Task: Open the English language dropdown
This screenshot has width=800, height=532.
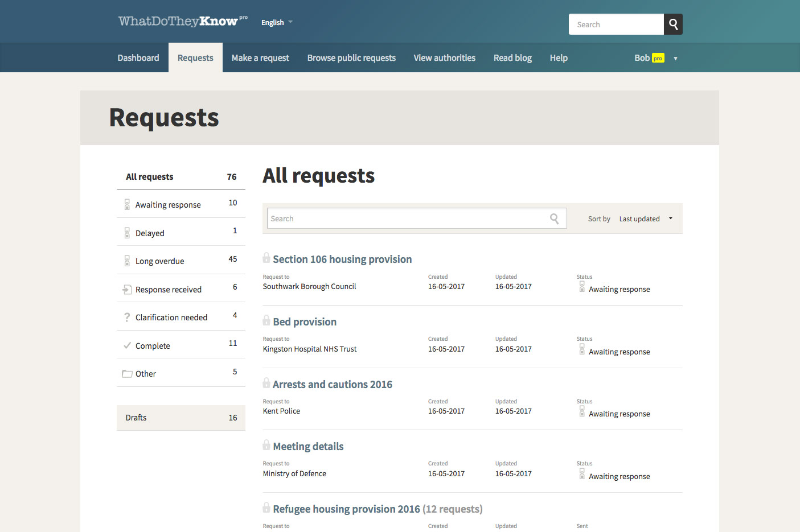Action: click(277, 23)
